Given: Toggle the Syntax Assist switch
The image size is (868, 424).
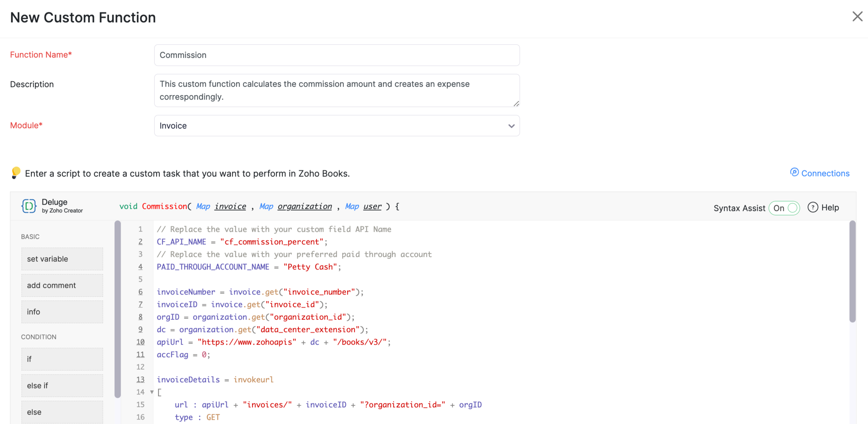Looking at the screenshot, I should click(x=785, y=208).
